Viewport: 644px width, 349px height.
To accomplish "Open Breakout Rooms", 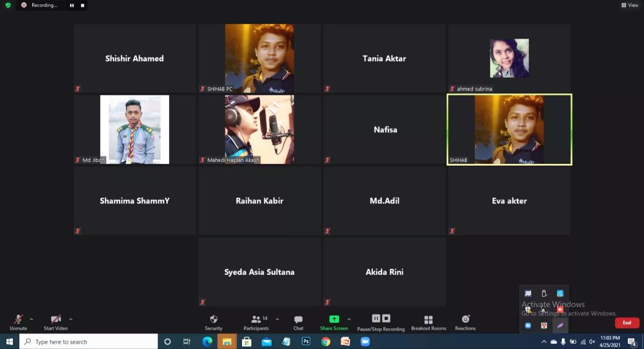I will tap(428, 322).
